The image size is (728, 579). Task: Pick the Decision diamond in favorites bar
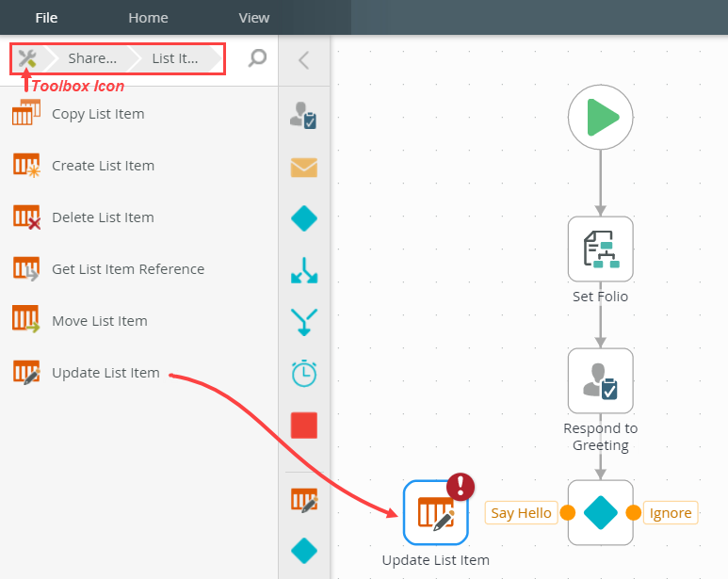304,218
